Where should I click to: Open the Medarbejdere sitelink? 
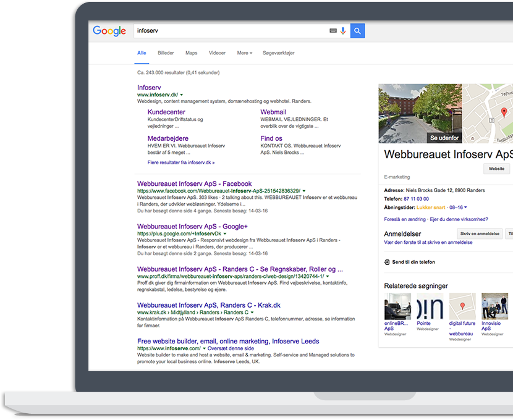(168, 138)
